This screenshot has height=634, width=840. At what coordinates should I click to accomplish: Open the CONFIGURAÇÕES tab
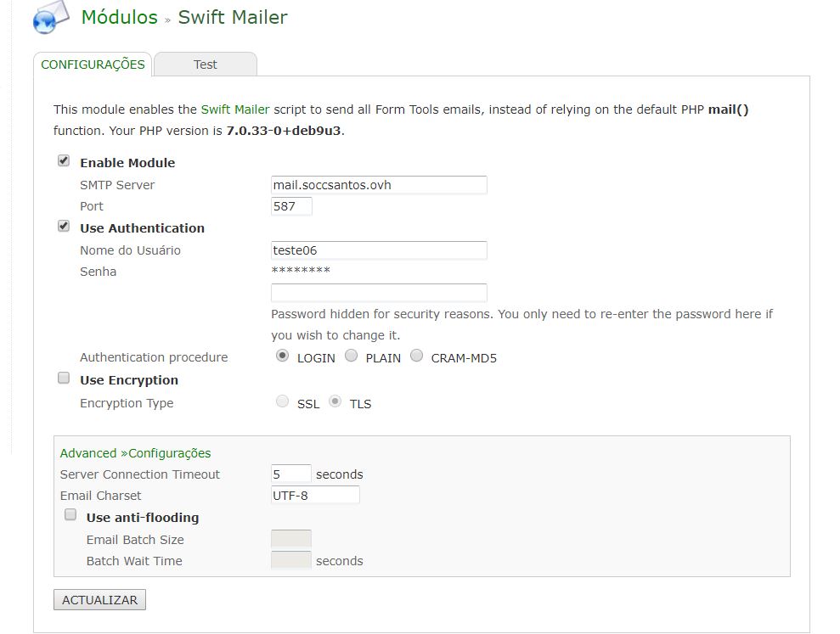point(93,64)
